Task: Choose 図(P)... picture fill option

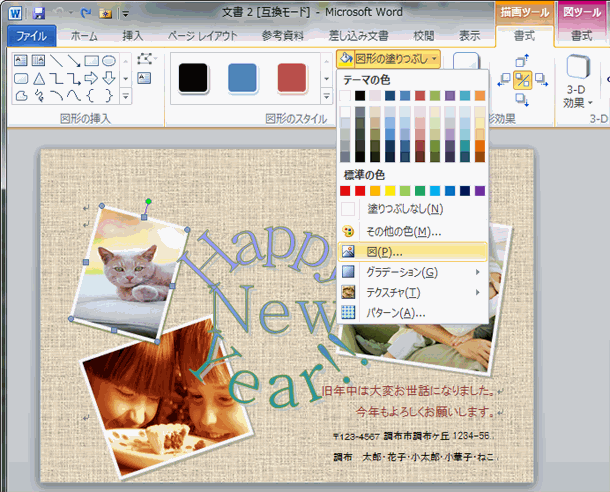Action: point(412,252)
